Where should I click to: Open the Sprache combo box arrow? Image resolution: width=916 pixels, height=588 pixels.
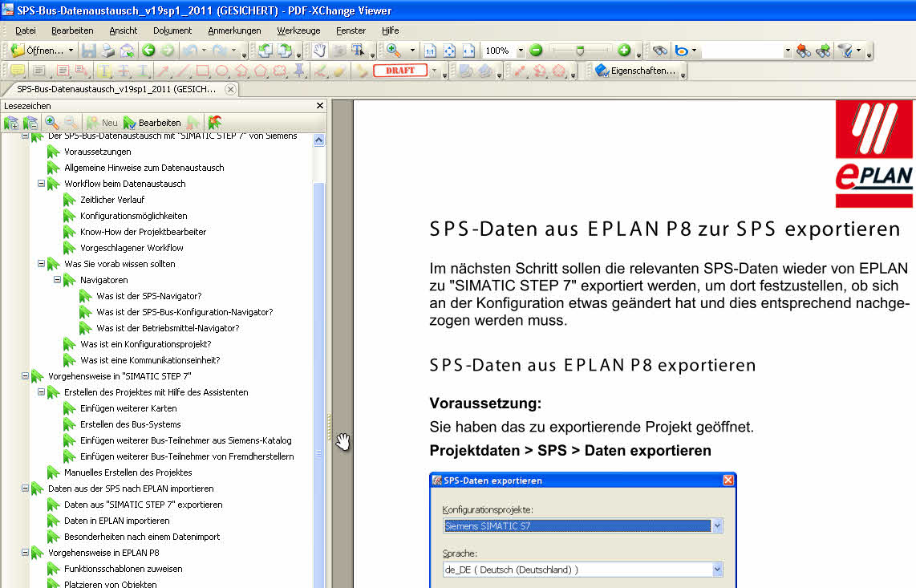[717, 570]
